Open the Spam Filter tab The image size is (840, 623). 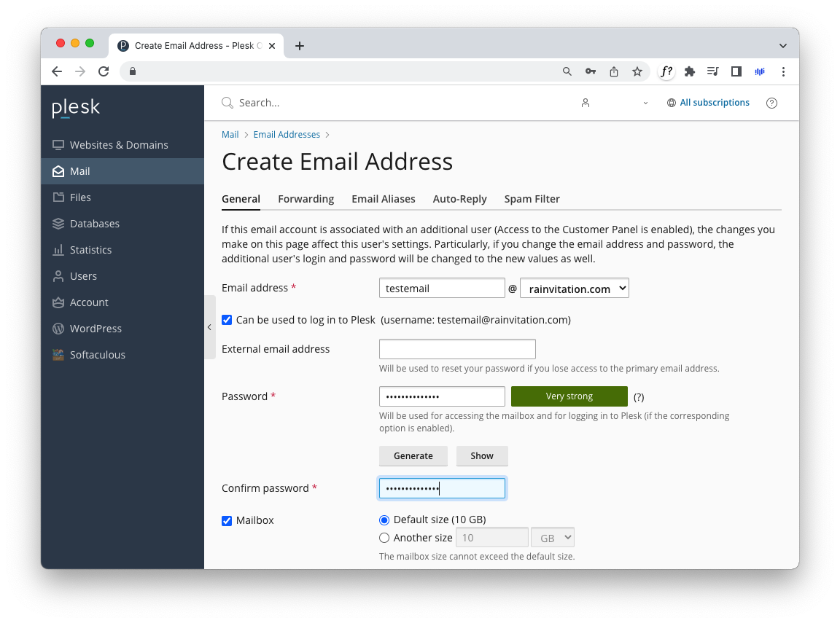coord(532,199)
